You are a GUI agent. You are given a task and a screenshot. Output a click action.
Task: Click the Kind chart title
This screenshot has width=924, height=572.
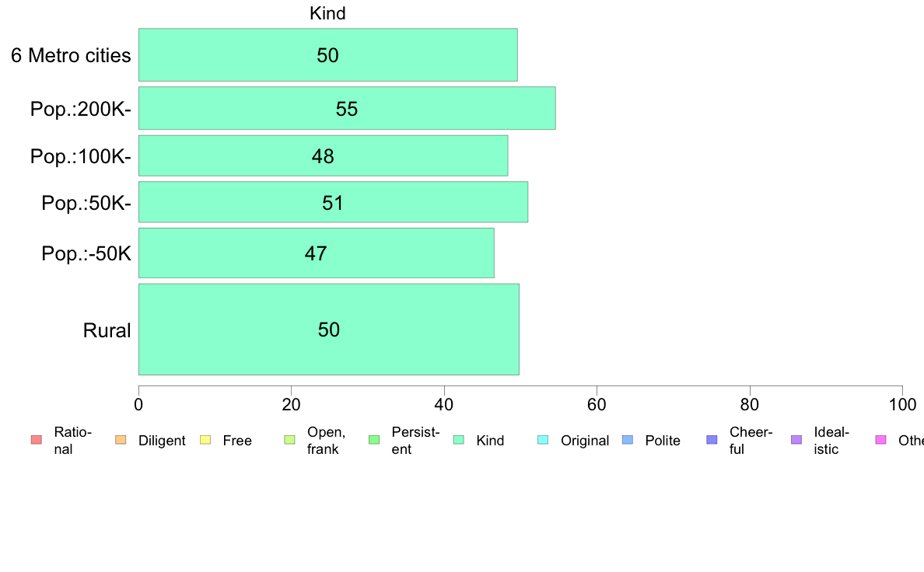click(x=327, y=13)
